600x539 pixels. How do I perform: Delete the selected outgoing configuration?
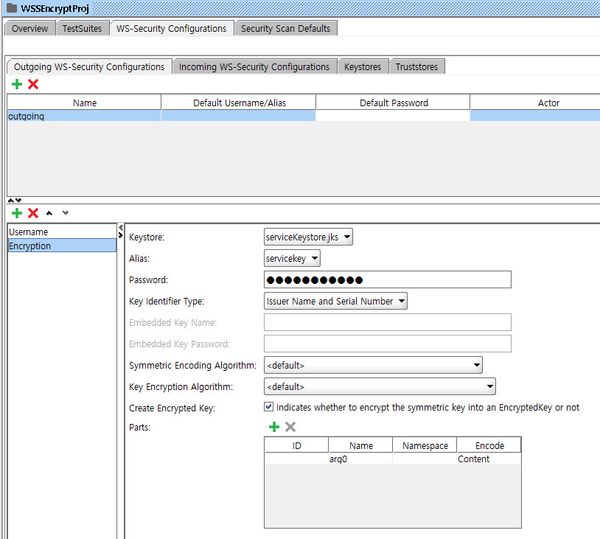tap(33, 85)
